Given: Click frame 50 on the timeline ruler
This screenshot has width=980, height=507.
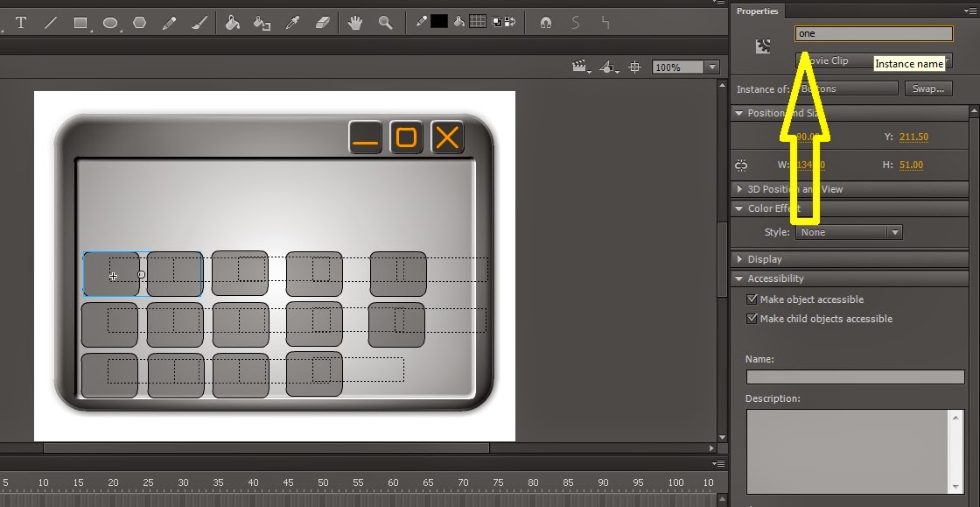Looking at the screenshot, I should pos(323,482).
